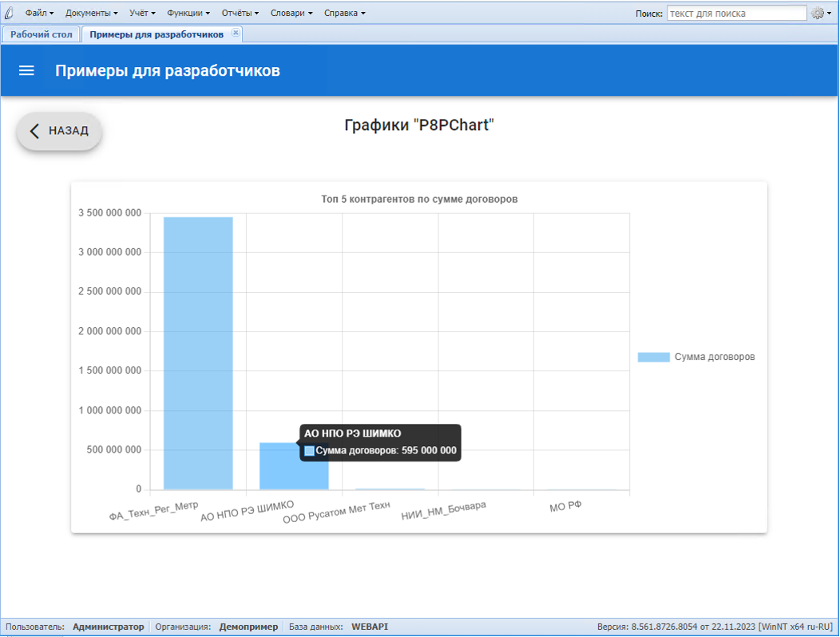
Task: Switch to the Рабочий стол tab
Action: pyautogui.click(x=40, y=34)
